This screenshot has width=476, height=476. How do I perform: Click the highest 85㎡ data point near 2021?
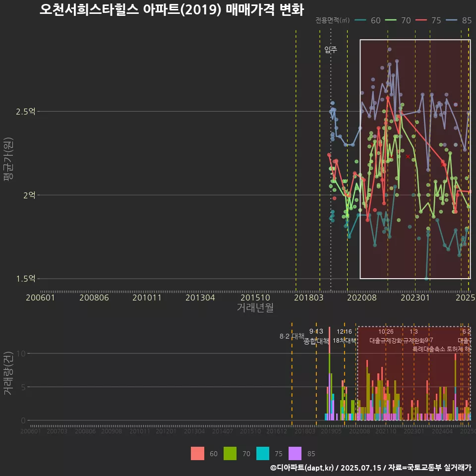click(x=390, y=49)
